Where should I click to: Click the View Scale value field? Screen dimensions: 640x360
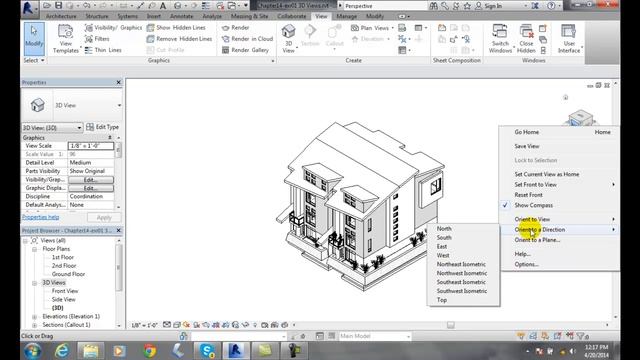pyautogui.click(x=91, y=146)
